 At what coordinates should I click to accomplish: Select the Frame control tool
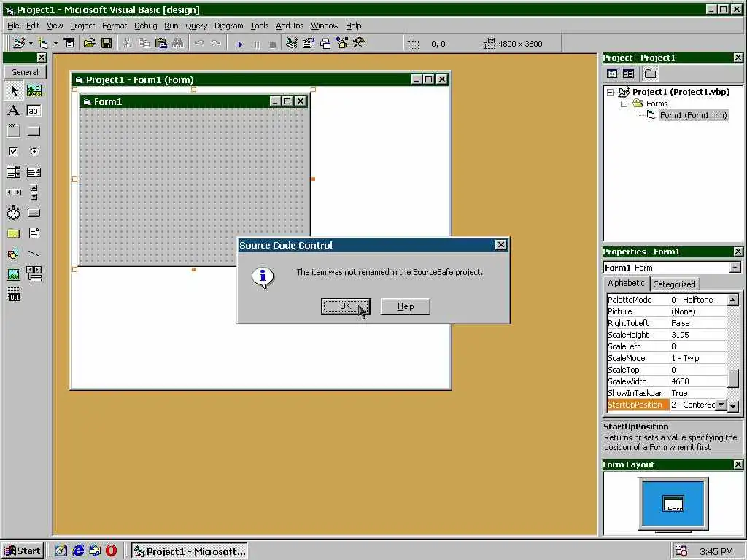click(14, 131)
